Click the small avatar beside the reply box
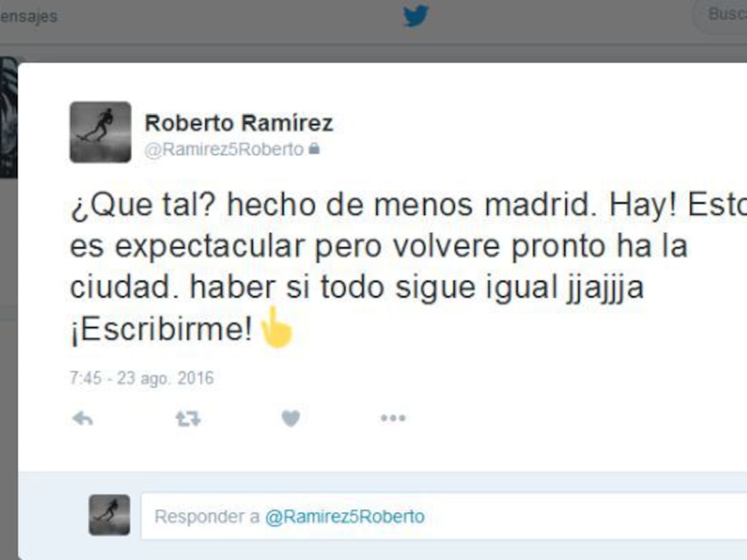Image resolution: width=747 pixels, height=560 pixels. 110,515
